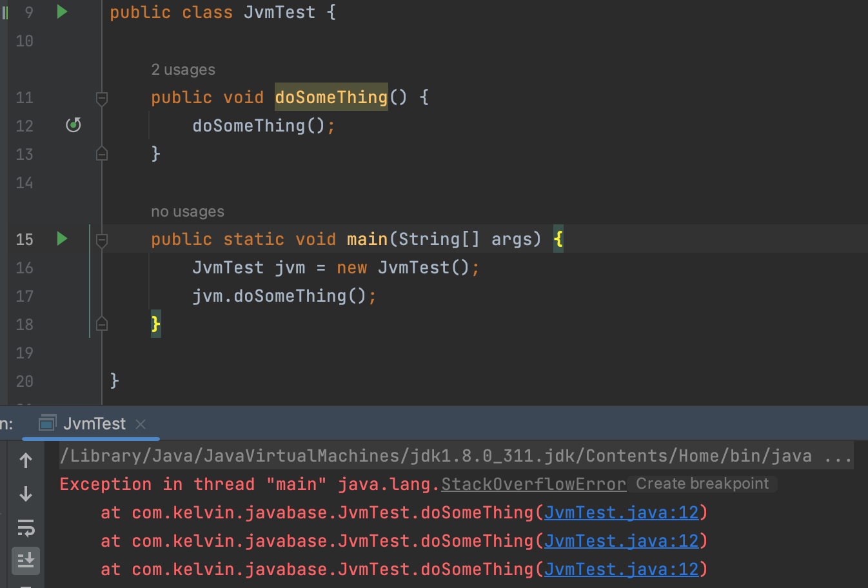Collapse fold end marker on line 18
The height and width of the screenshot is (588, 868).
[x=102, y=324]
